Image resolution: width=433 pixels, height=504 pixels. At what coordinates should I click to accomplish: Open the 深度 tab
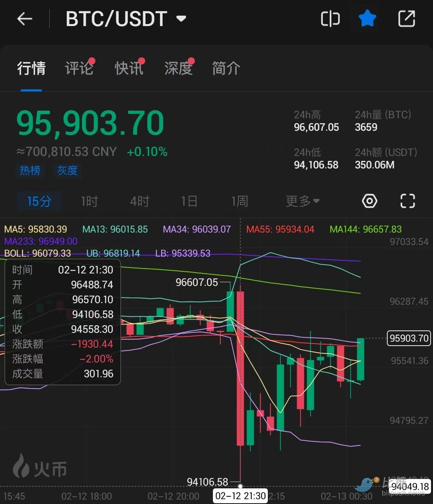178,69
